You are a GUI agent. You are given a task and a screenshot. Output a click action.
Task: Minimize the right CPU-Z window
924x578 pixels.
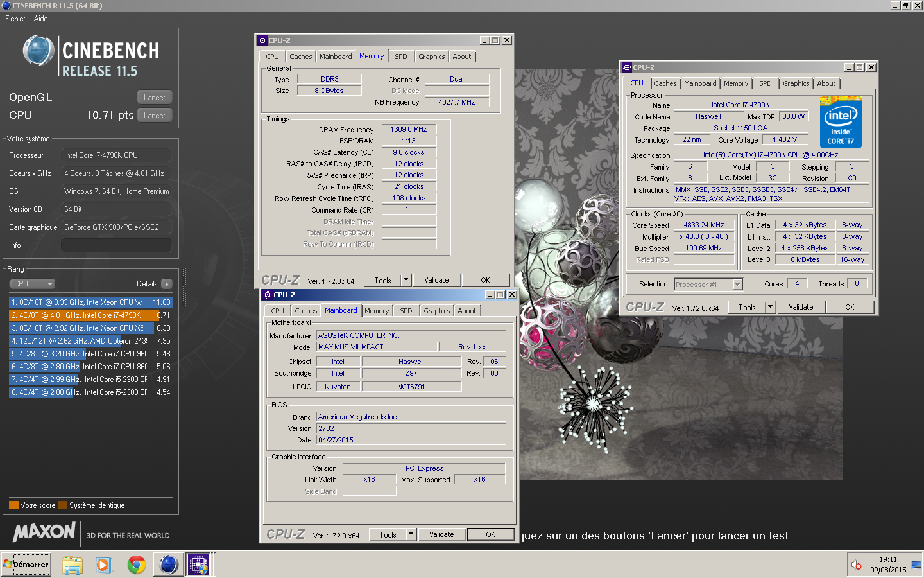[x=850, y=67]
